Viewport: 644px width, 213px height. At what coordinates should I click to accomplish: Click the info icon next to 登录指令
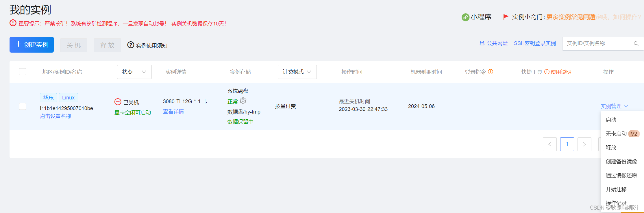(491, 72)
